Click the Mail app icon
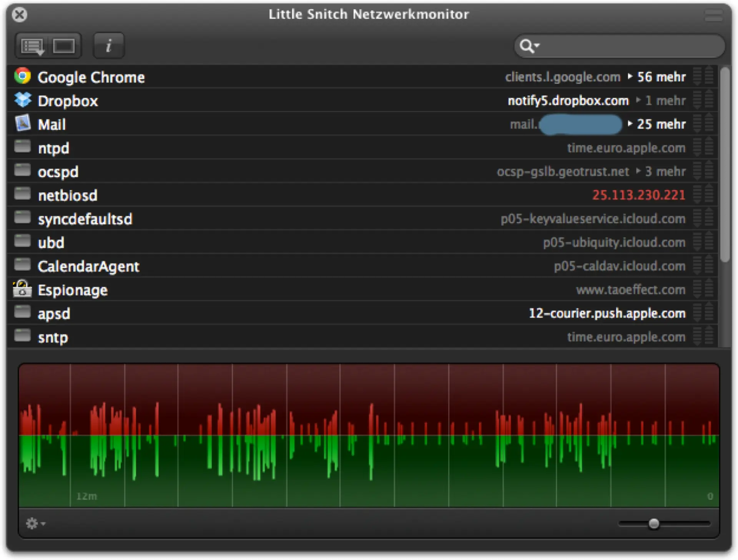Viewport: 738px width, 560px height. tap(22, 123)
